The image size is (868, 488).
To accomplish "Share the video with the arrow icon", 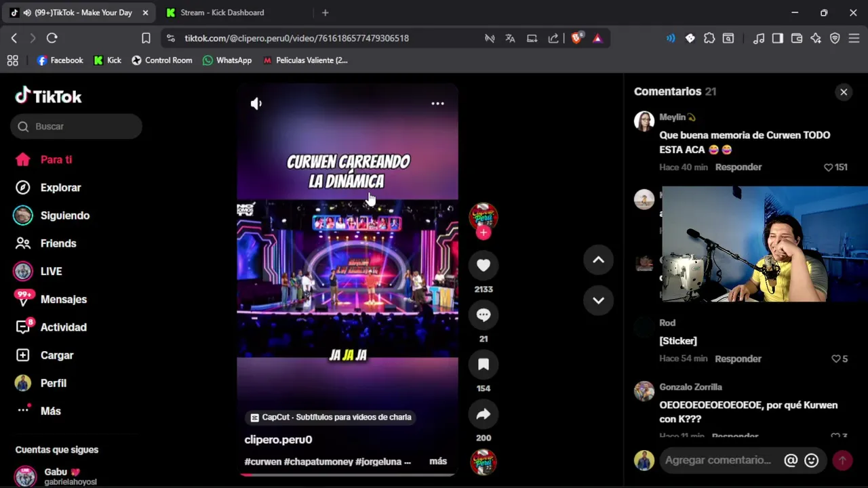I will pos(484,413).
